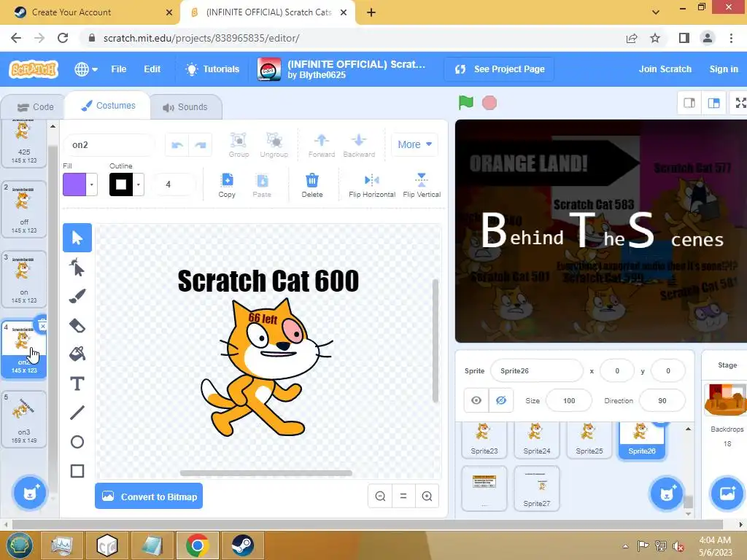
Task: Click the purple Fill color swatch
Action: [x=74, y=184]
